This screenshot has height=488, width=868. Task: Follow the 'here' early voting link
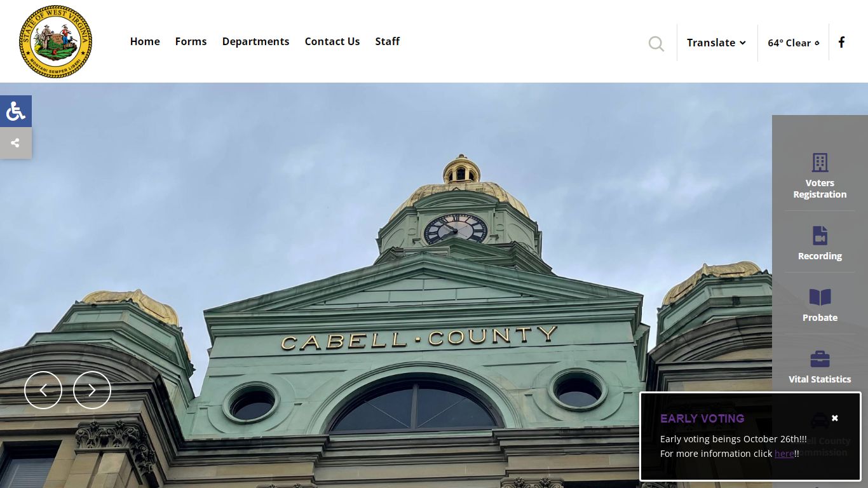(x=784, y=454)
